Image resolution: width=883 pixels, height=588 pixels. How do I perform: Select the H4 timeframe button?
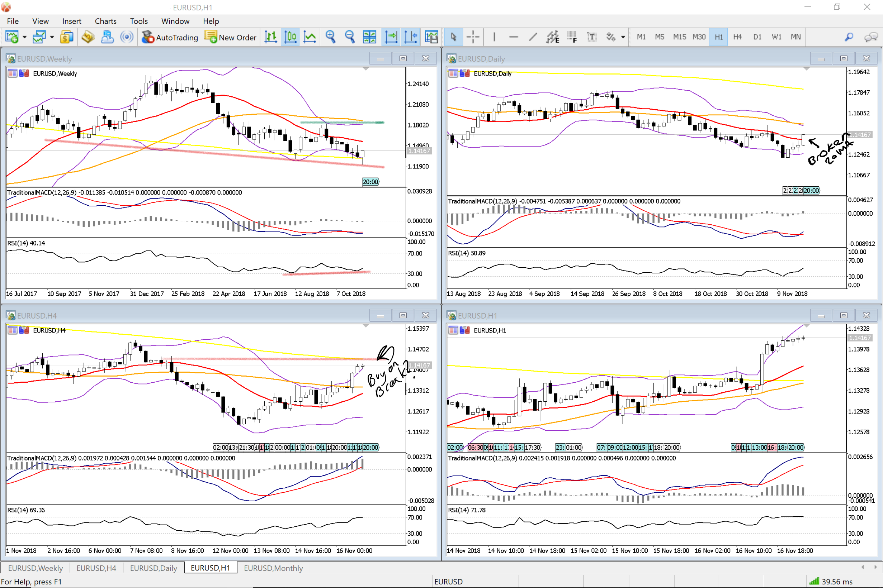[737, 37]
